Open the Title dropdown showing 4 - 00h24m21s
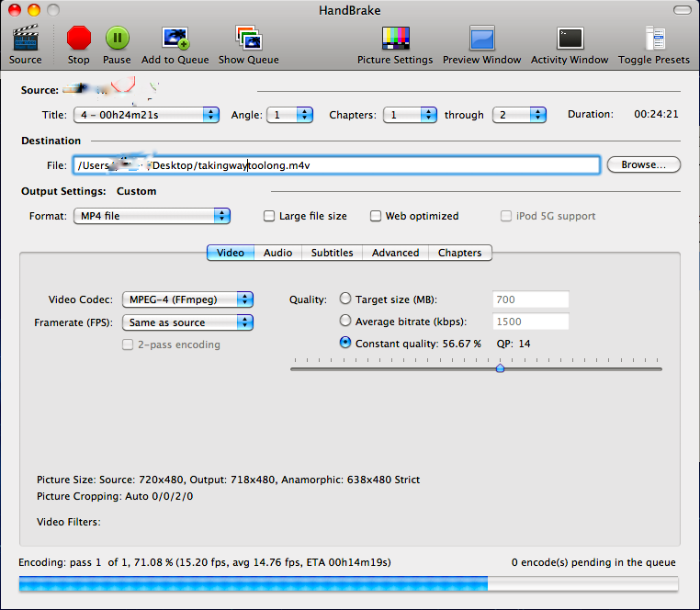 click(146, 115)
